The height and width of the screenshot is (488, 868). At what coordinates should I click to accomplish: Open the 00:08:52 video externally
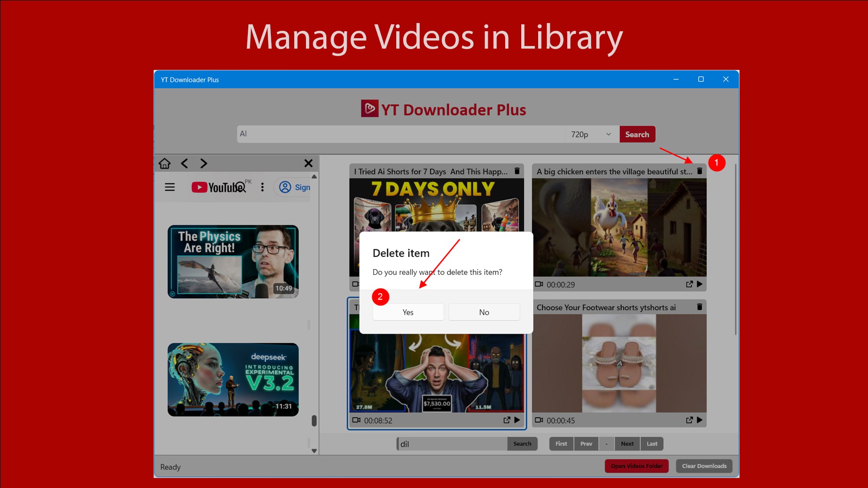(506, 420)
